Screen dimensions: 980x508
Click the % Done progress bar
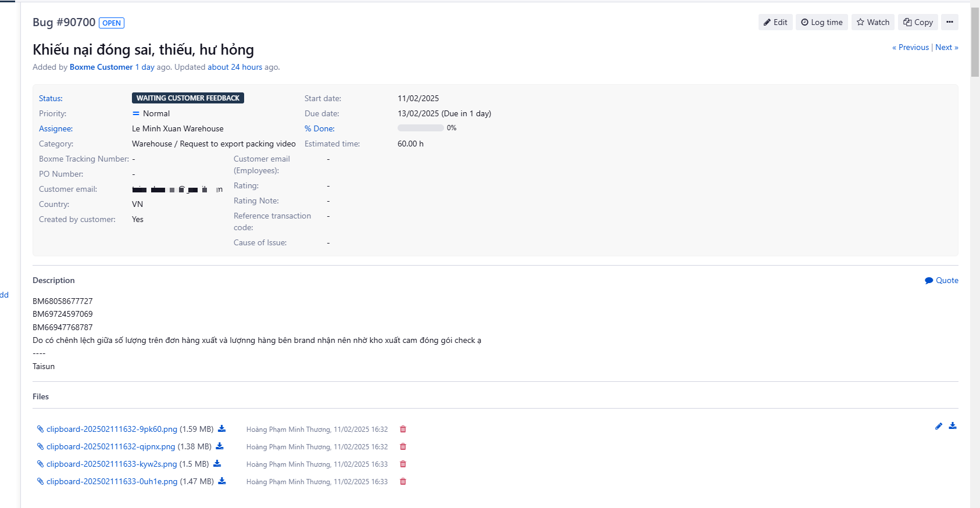(x=420, y=128)
